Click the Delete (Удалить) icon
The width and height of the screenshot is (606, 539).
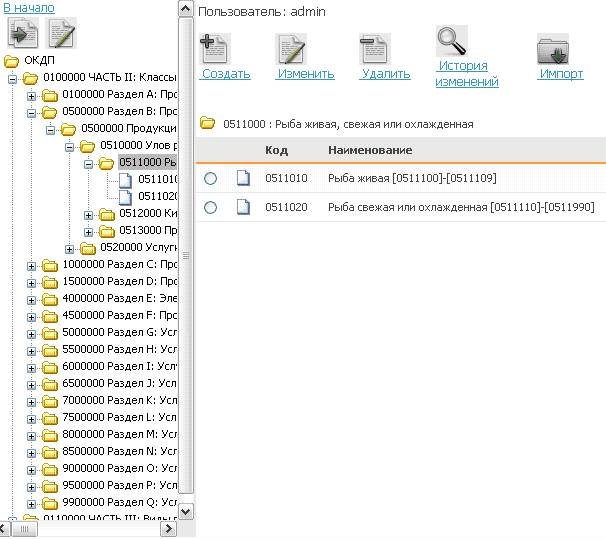pyautogui.click(x=374, y=49)
